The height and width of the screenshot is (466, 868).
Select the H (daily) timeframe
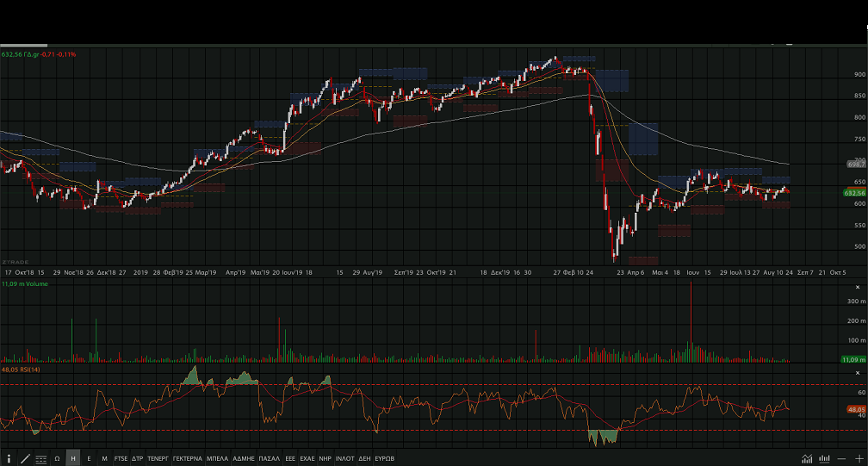(x=73, y=459)
